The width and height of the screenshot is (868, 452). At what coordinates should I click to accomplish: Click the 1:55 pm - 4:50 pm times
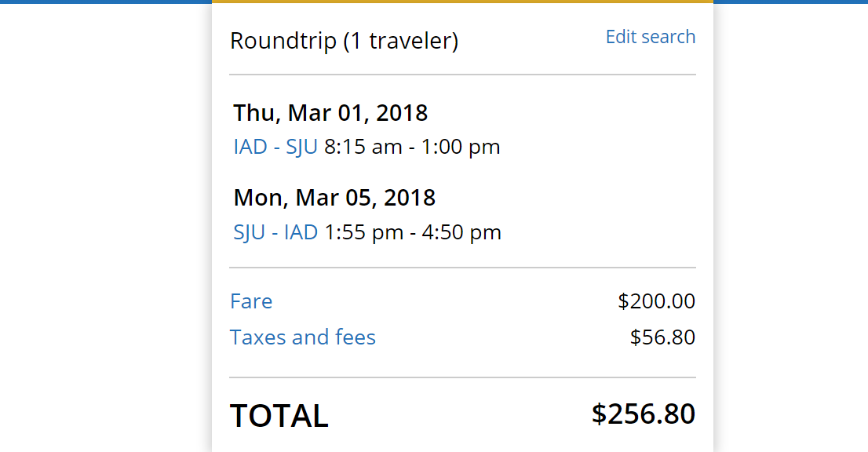[x=412, y=232]
